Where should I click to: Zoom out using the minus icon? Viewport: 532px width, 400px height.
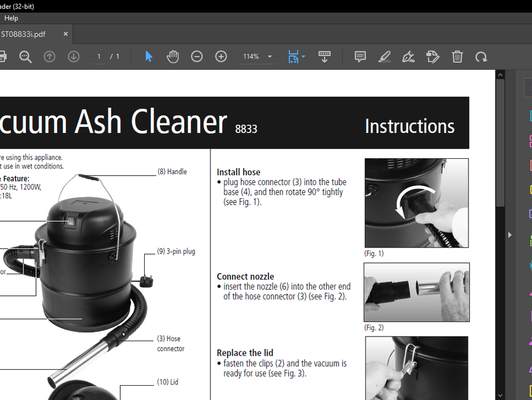(197, 57)
